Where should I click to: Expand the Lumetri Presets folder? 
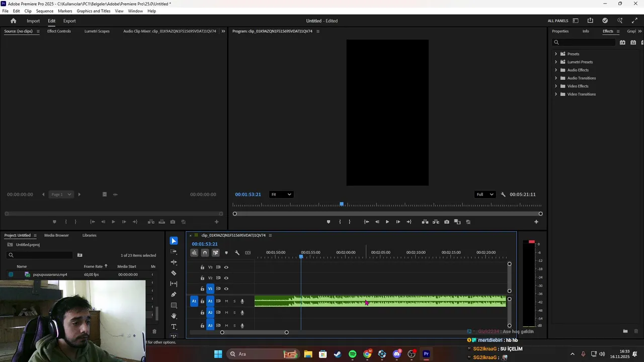click(x=556, y=62)
